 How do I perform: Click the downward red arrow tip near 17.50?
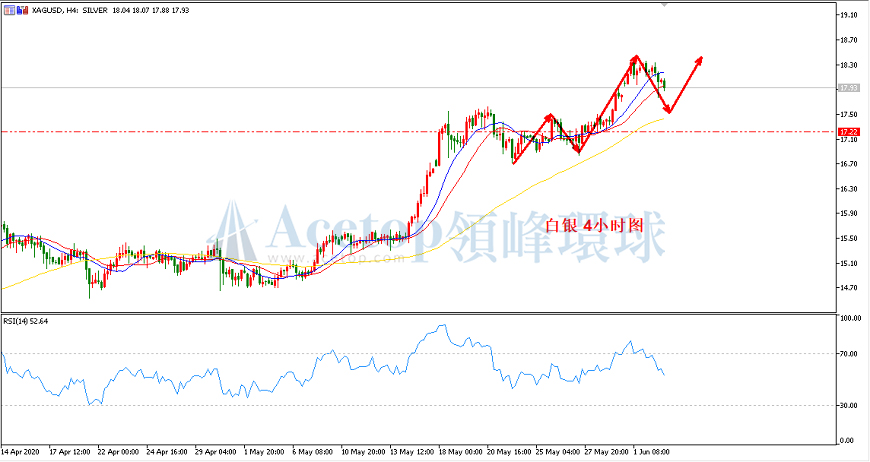[668, 111]
